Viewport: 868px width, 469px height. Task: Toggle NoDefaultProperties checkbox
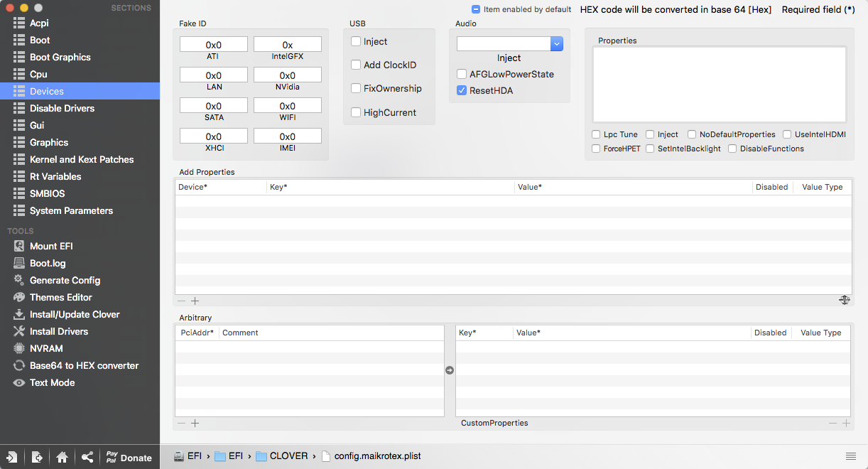[x=692, y=134]
